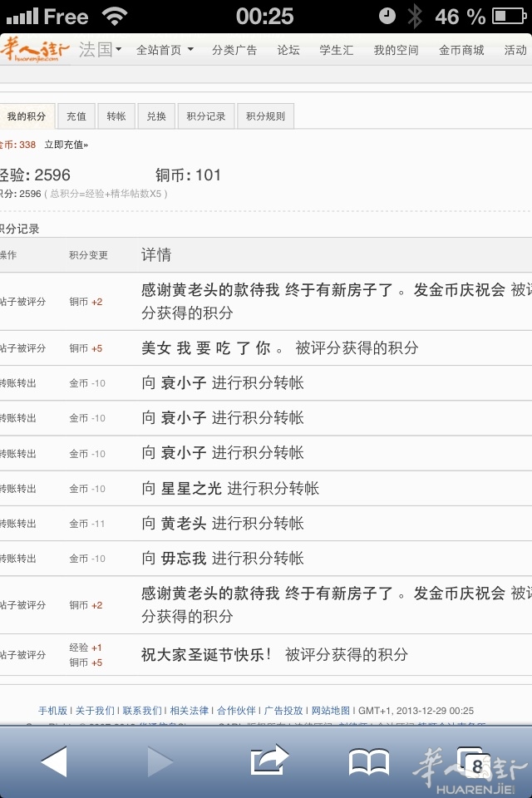Open the 星星之光 user link
532x798 pixels.
pyautogui.click(x=191, y=488)
